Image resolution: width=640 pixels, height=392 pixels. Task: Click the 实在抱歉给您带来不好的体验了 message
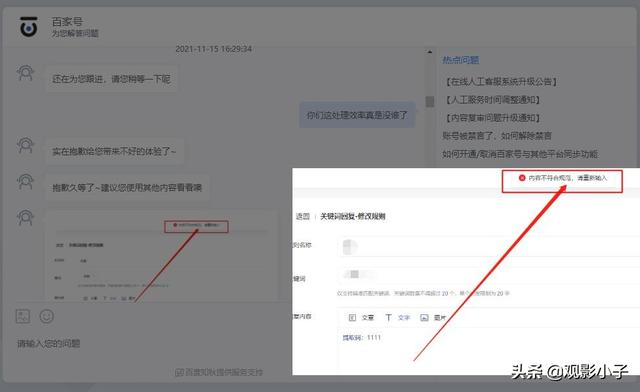point(114,151)
